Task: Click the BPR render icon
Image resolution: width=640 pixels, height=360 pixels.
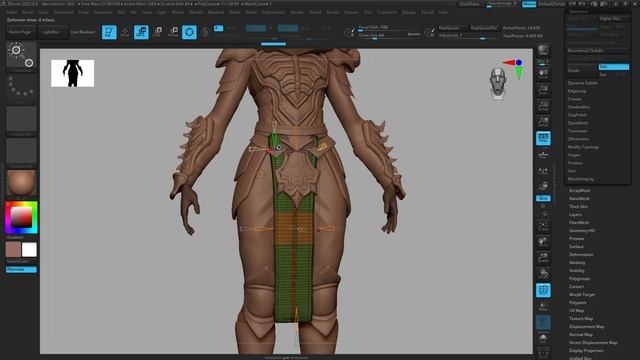Action: coord(543,51)
